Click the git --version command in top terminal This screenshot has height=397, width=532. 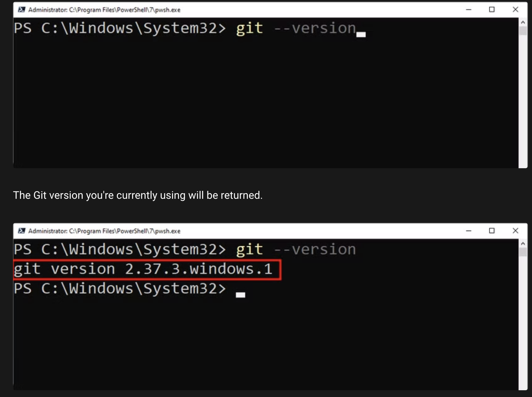click(x=296, y=28)
